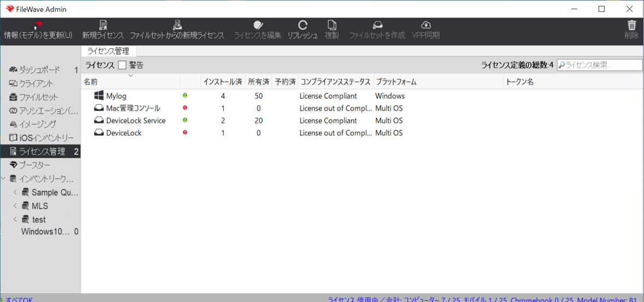Sort by the インストール済 column header

tap(223, 82)
